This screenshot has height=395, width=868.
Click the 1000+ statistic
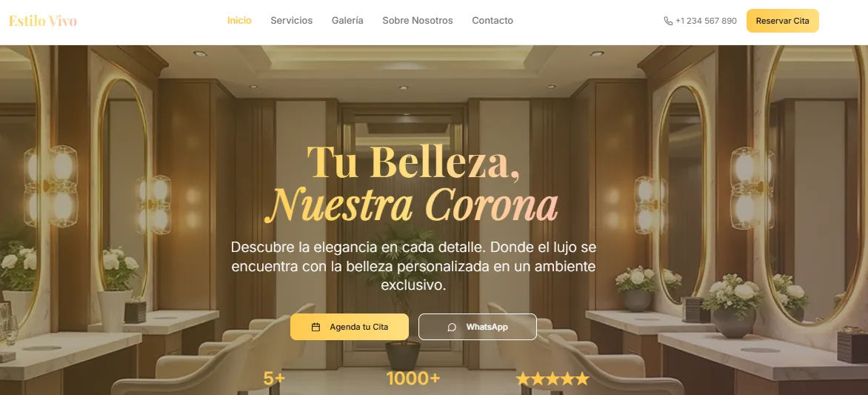click(413, 379)
